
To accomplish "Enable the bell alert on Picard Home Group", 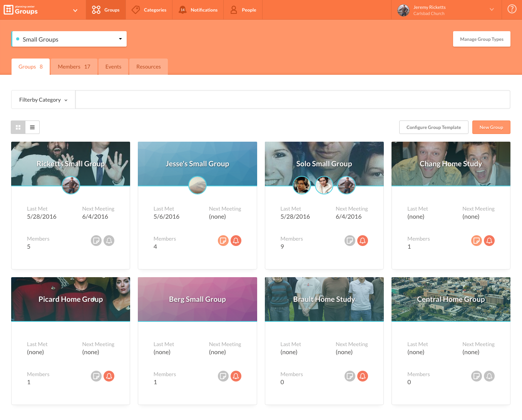I will [109, 376].
